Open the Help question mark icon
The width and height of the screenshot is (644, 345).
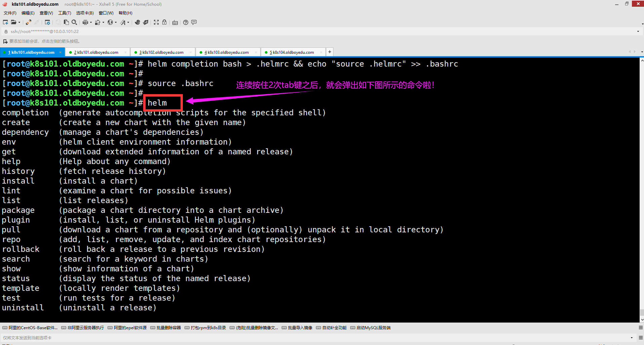[x=186, y=23]
